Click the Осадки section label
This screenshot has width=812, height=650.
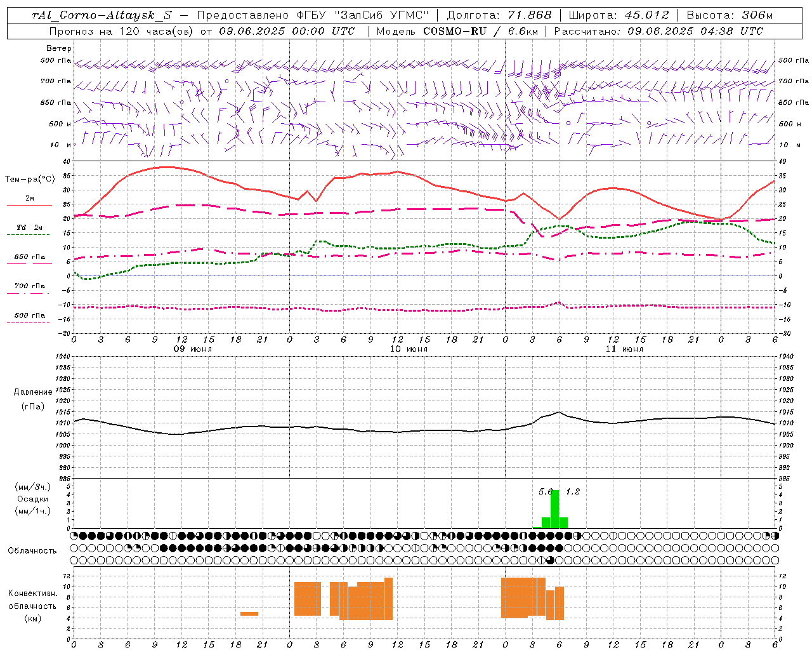32,499
